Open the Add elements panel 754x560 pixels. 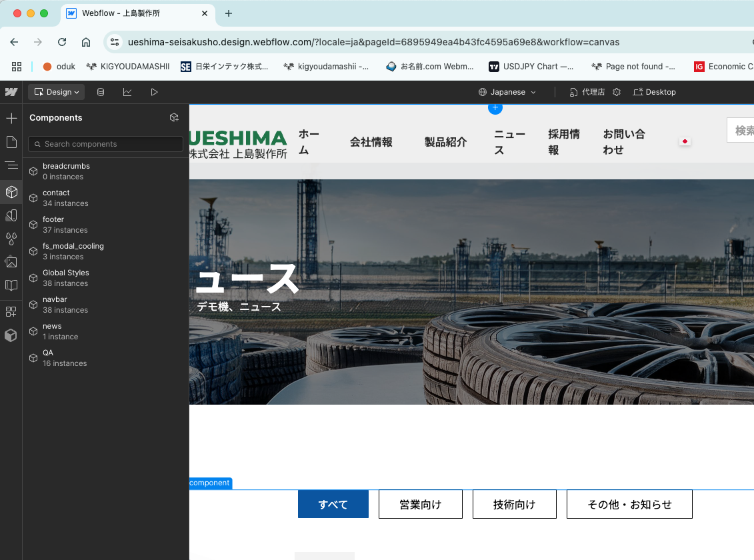[x=11, y=118]
